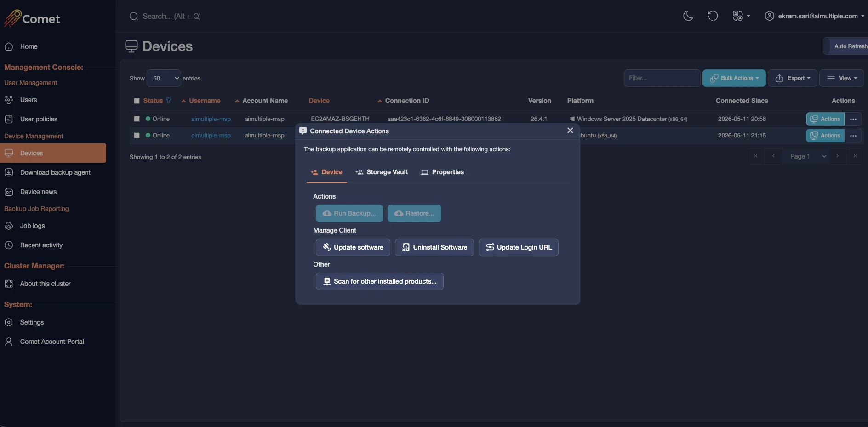The height and width of the screenshot is (427, 868).
Task: Click the Filter input field
Action: tap(662, 78)
